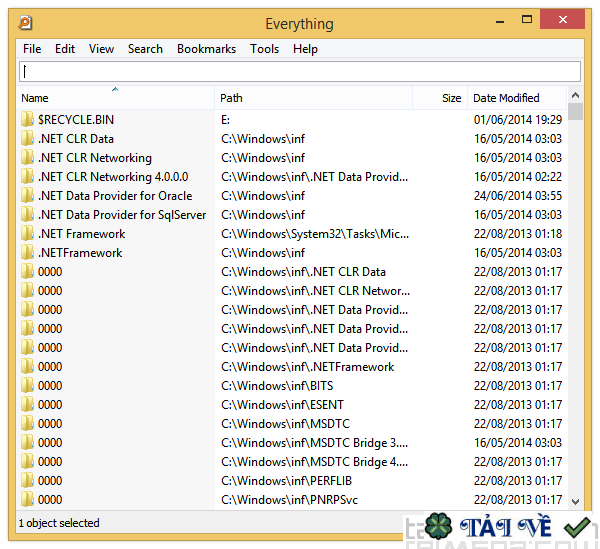Click path C:\Windows\inf\PNRPSvc
Viewport: 600px width, 549px height.
[289, 499]
